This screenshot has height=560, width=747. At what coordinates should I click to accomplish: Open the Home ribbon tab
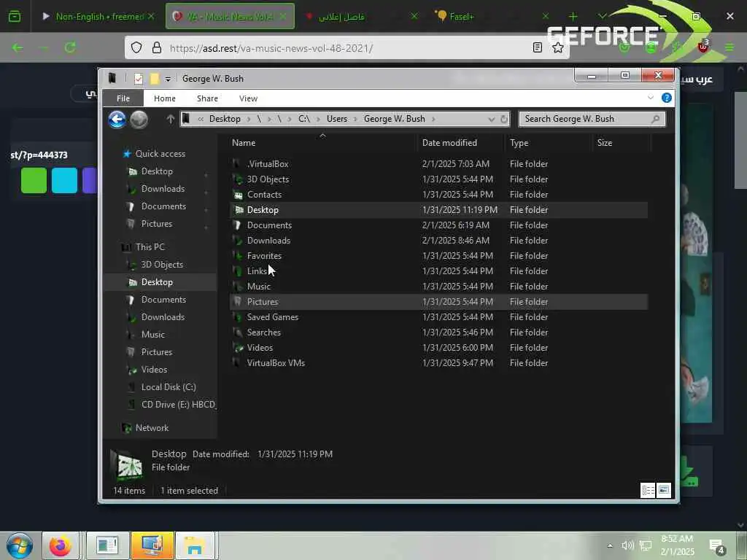(165, 98)
